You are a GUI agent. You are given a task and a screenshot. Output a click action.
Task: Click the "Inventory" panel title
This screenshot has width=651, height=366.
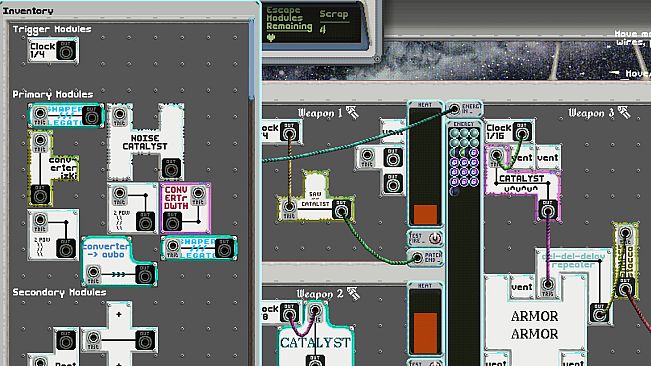(x=28, y=11)
